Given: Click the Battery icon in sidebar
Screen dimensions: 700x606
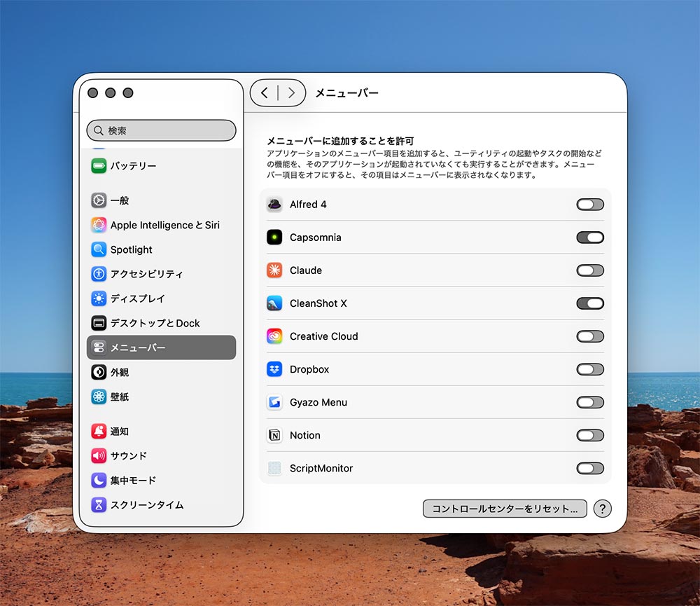Looking at the screenshot, I should click(99, 165).
